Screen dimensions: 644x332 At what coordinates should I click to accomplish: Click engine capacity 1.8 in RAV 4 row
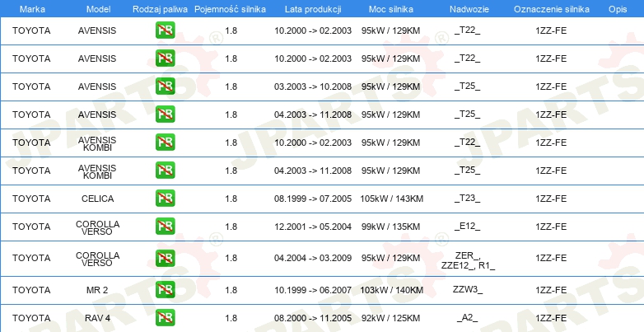point(231,318)
